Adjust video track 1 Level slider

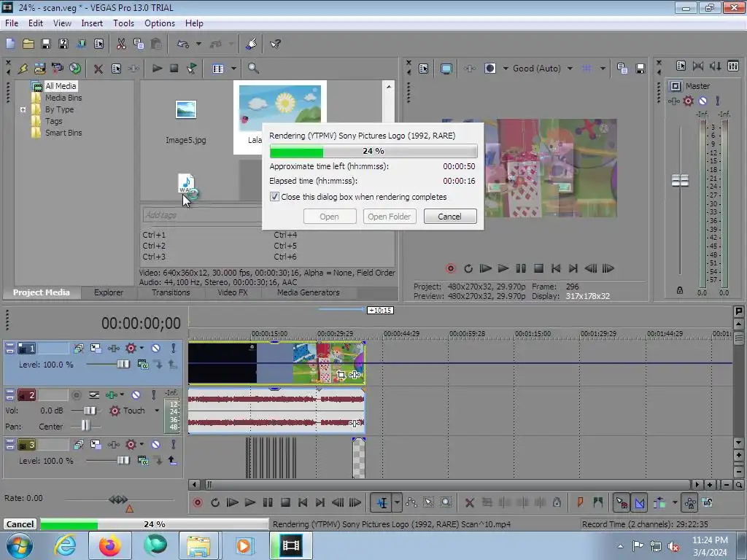pos(123,365)
